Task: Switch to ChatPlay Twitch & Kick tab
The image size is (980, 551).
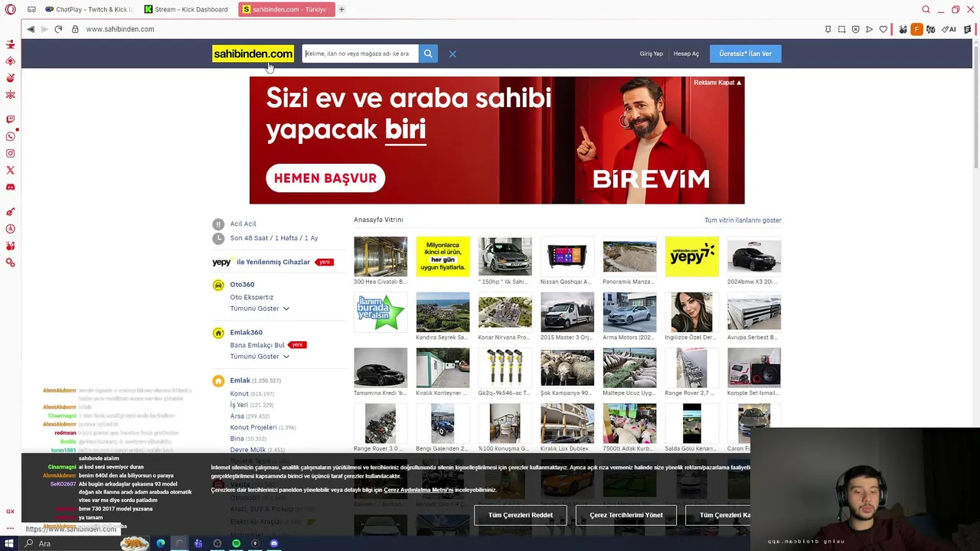Action: pos(89,9)
